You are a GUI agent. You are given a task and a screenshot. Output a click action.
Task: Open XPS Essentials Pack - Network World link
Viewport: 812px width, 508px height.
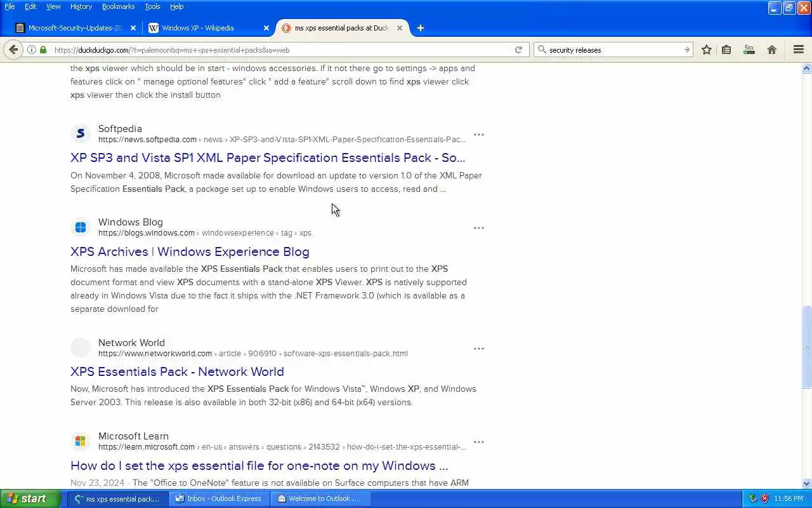click(x=177, y=371)
